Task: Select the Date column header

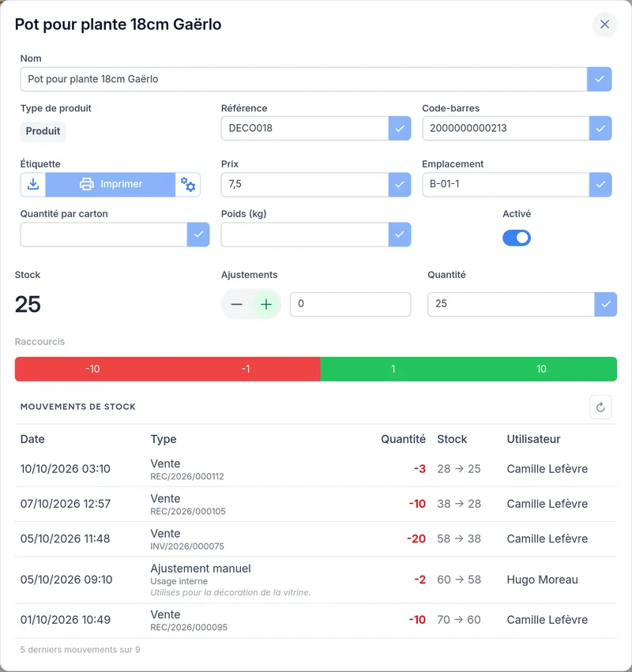Action: coord(32,439)
